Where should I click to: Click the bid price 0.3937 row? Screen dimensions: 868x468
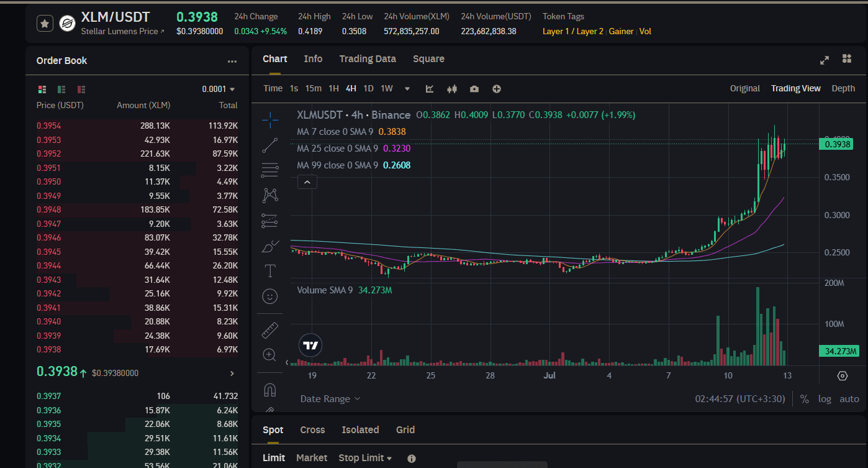137,396
